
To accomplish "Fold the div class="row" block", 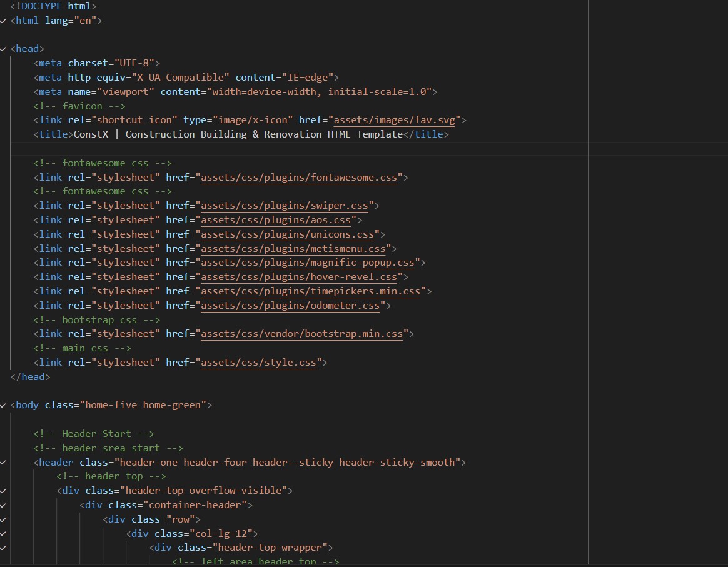I will (3, 519).
